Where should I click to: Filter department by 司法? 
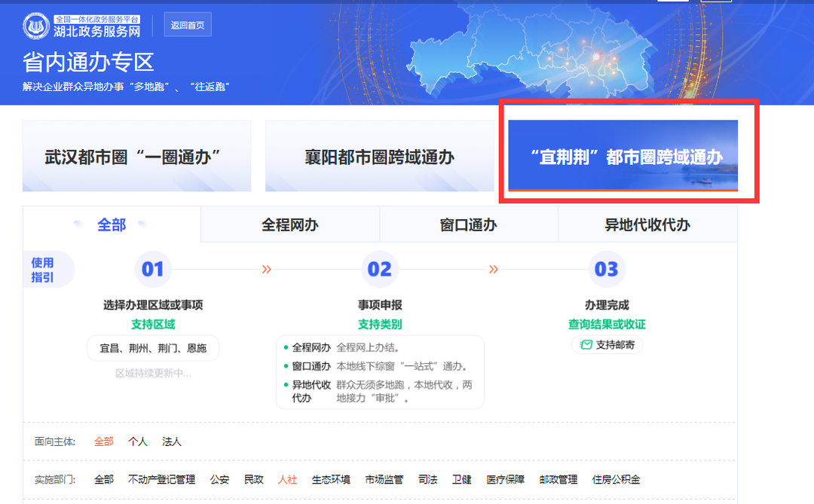(x=428, y=480)
